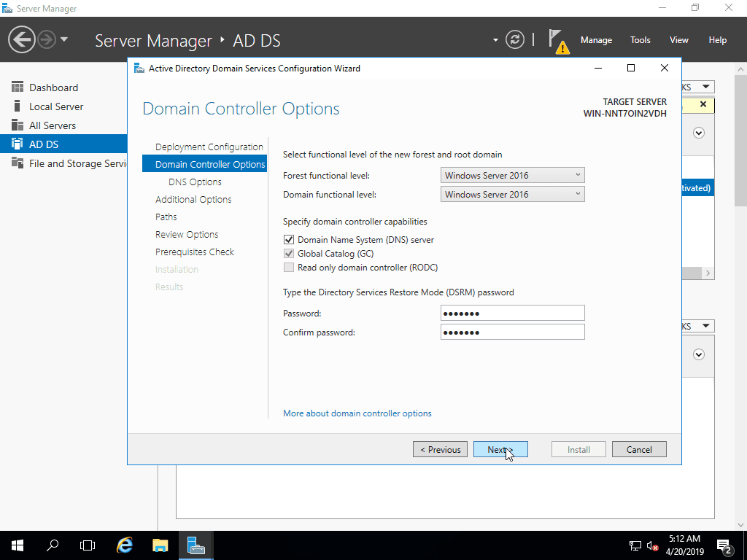
Task: Select the Domain Controller Options step
Action: (x=204, y=164)
